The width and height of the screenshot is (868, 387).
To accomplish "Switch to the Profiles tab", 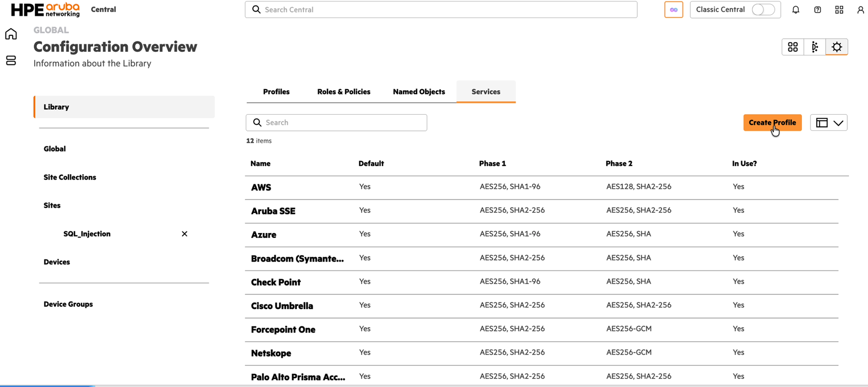I will pyautogui.click(x=276, y=92).
